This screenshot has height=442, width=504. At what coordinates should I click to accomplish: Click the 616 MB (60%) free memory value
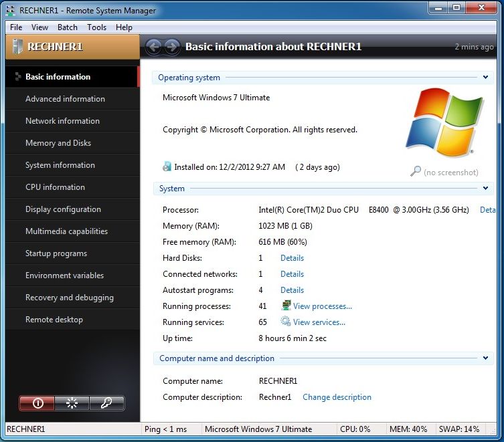[282, 242]
